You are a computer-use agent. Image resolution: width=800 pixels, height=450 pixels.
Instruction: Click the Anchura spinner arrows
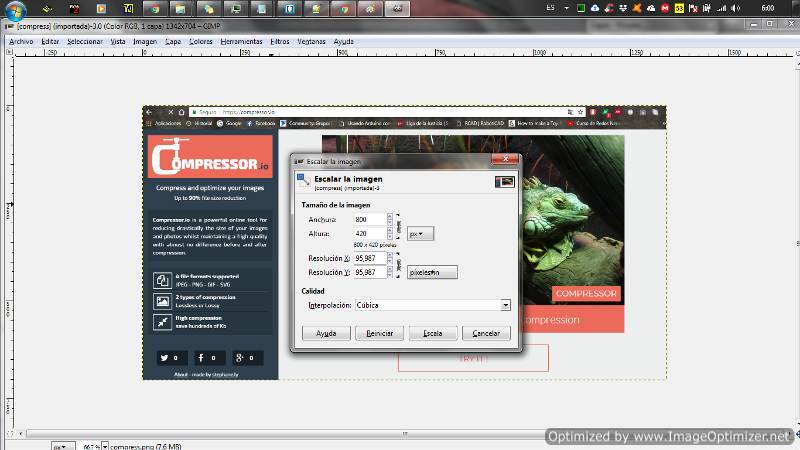point(390,219)
